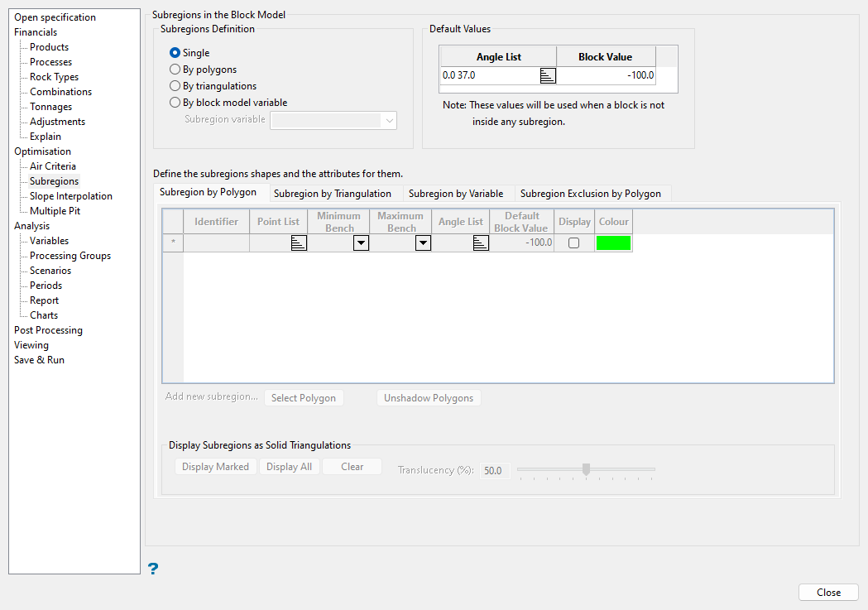The image size is (868, 610).
Task: Select Rock Types in the tree
Action: click(55, 77)
